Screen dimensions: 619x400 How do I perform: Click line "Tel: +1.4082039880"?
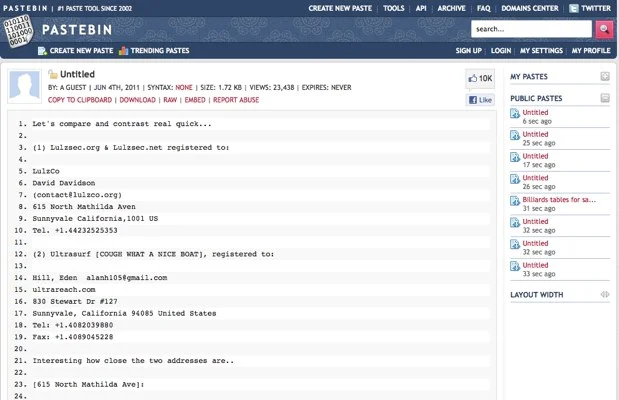pyautogui.click(x=73, y=325)
